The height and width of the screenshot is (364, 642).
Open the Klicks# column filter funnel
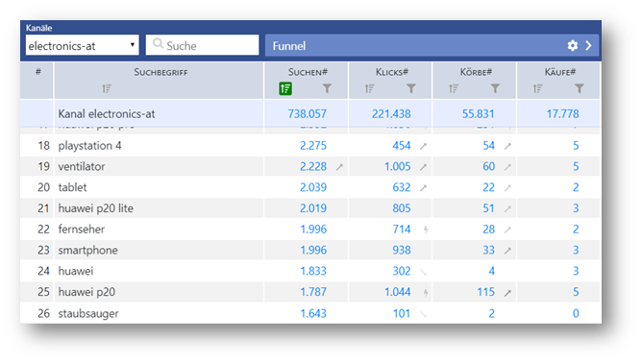tap(411, 88)
